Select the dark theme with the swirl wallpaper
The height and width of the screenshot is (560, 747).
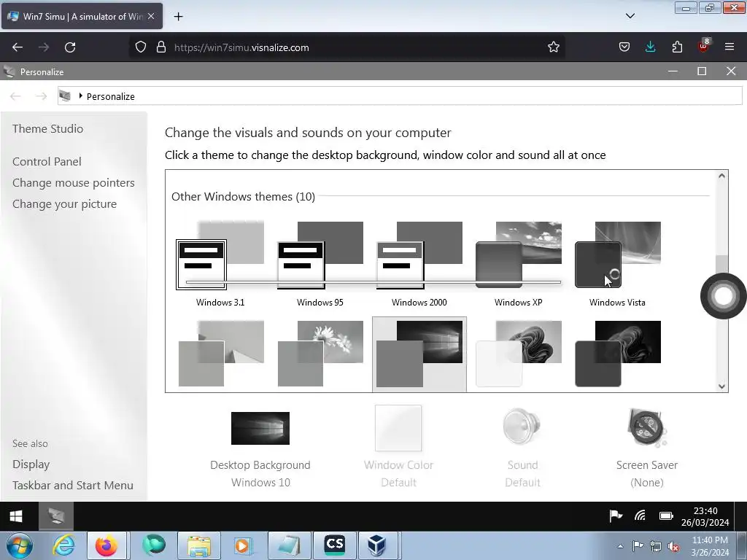(x=617, y=354)
